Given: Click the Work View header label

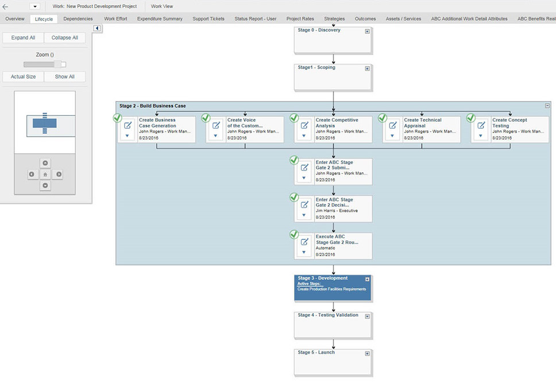Looking at the screenshot, I should 162,6.
